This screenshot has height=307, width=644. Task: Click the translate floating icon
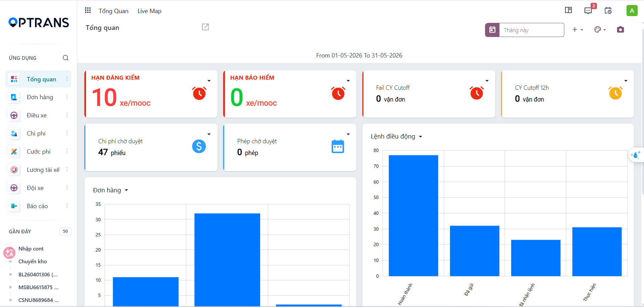click(x=9, y=253)
